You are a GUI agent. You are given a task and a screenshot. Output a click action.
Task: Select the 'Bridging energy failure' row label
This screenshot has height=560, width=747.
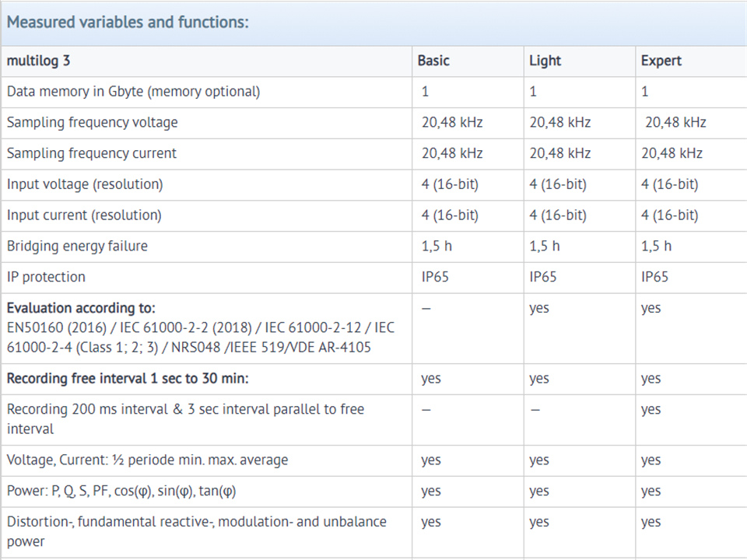77,247
